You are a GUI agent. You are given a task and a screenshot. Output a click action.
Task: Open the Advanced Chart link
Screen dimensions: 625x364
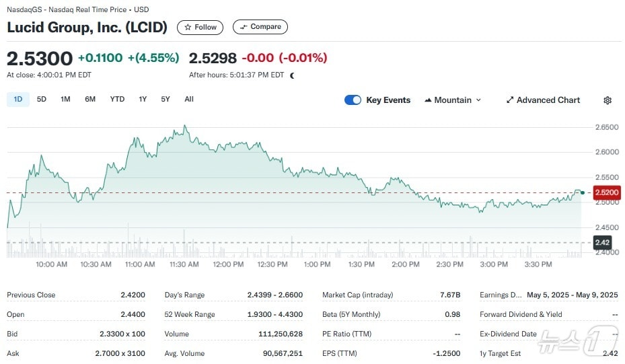(548, 100)
